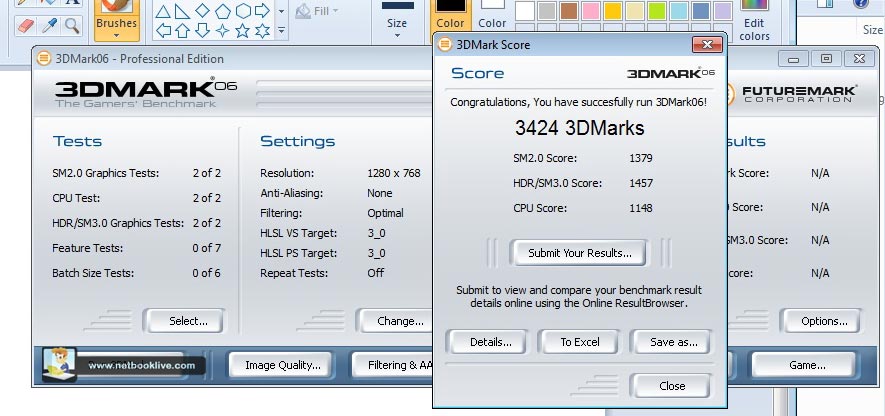Click the CPU Score value 1148

point(641,208)
